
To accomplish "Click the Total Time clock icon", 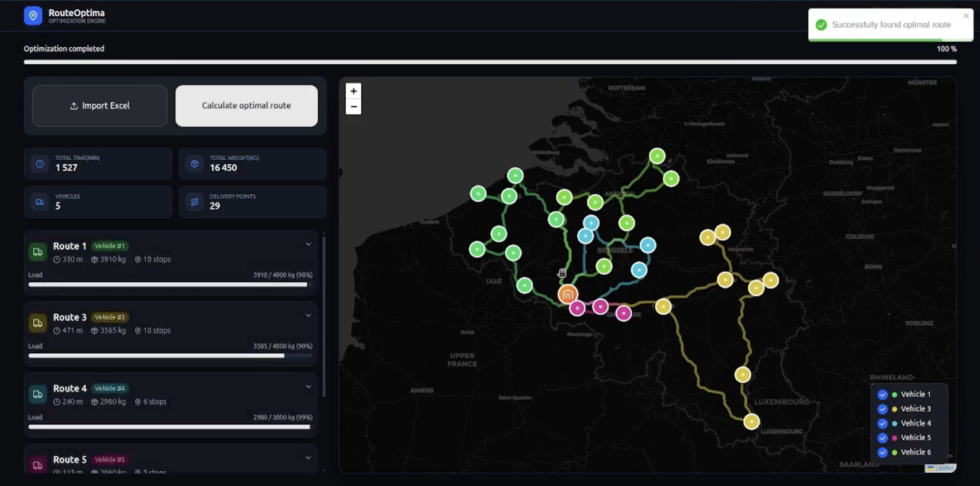I will [40, 164].
